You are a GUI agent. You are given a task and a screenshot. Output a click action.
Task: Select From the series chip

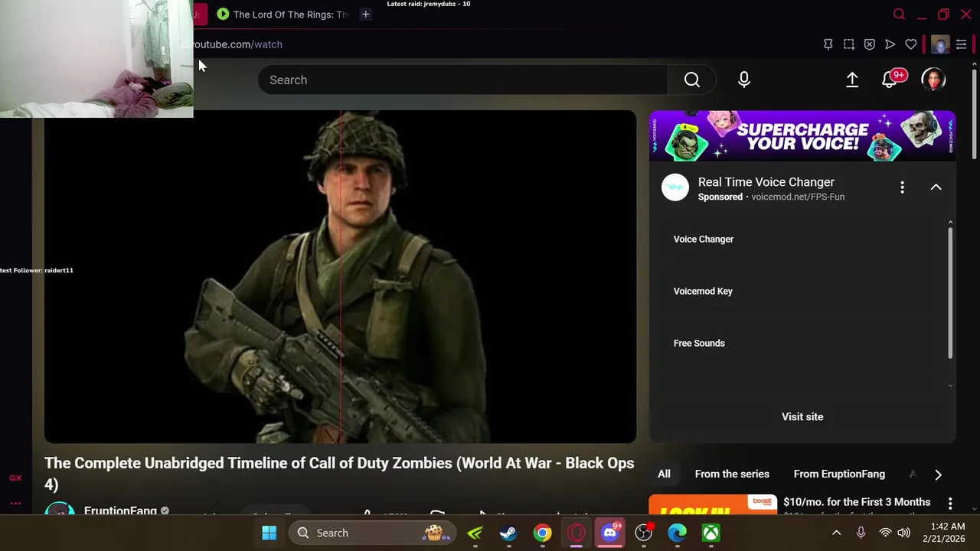coord(732,474)
